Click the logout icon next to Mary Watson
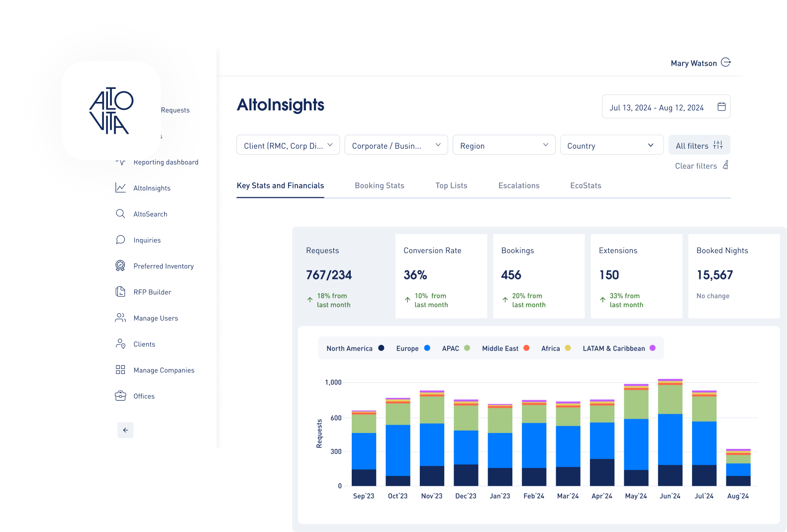787x532 pixels. [726, 62]
